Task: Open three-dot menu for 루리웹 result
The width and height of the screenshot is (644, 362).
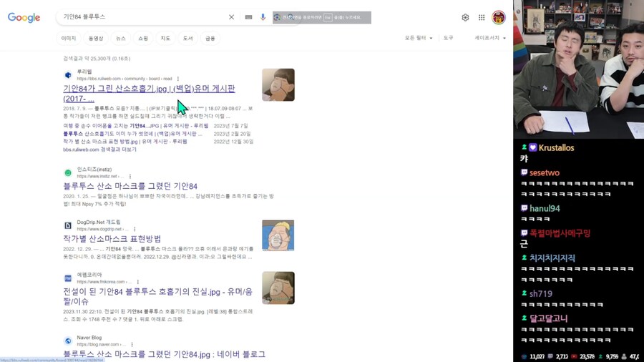Action: click(178, 79)
